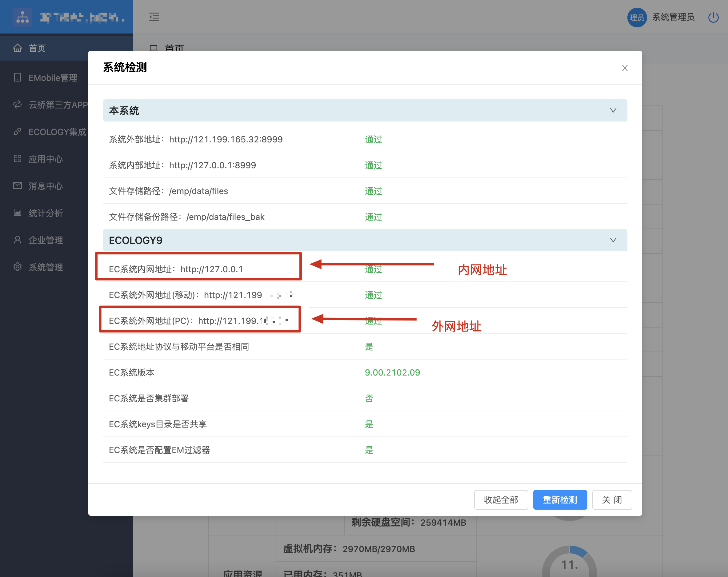
Task: Select the EMobile管理 phone icon
Action: [18, 77]
